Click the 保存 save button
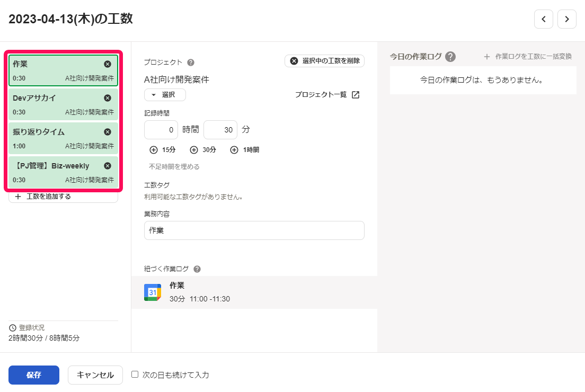Viewport: 585px width, 392px height. coord(34,375)
